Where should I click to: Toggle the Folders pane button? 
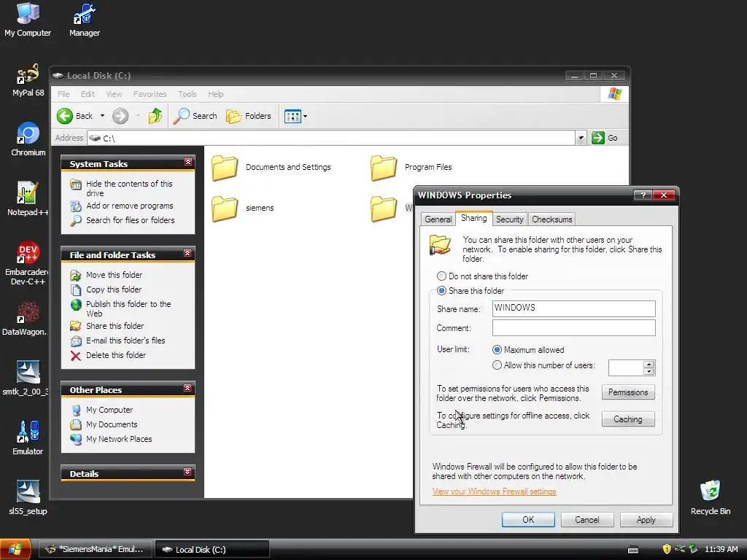[249, 116]
